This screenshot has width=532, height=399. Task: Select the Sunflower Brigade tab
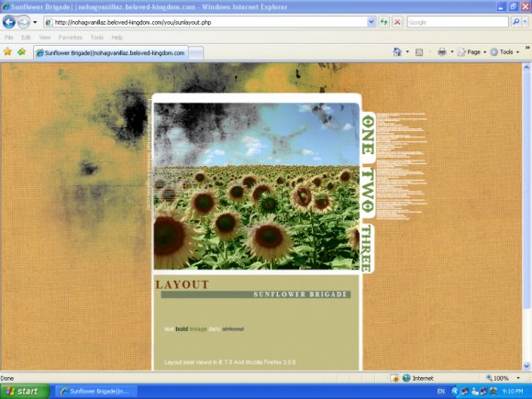[x=111, y=53]
